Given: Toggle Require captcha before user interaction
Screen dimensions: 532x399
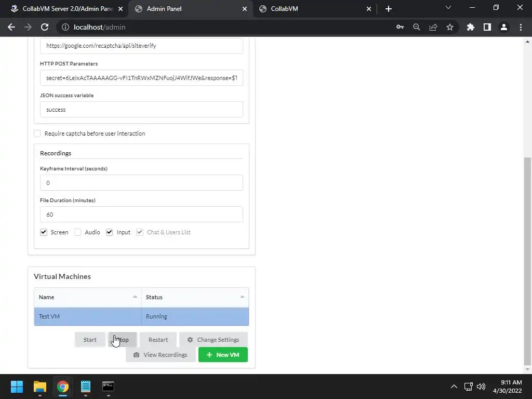Looking at the screenshot, I should pyautogui.click(x=37, y=134).
